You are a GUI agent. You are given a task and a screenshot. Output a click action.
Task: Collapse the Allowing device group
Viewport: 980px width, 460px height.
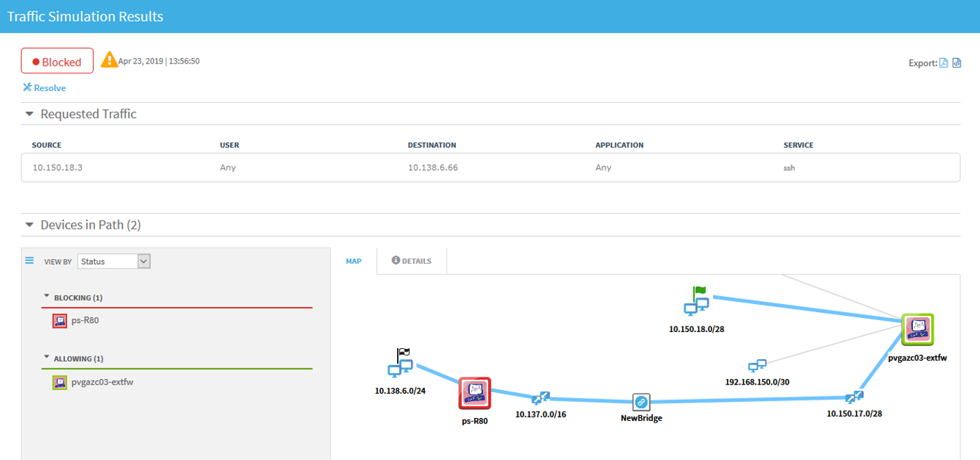[47, 357]
